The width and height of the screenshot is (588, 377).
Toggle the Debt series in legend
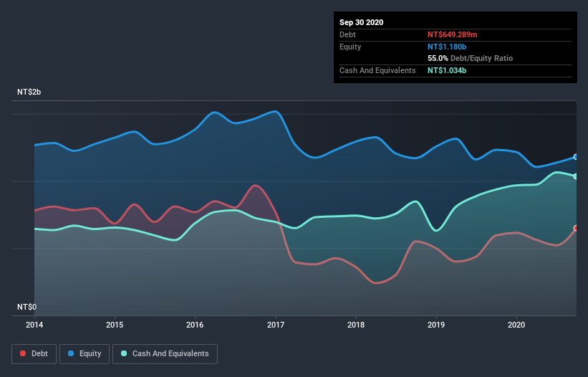click(34, 354)
